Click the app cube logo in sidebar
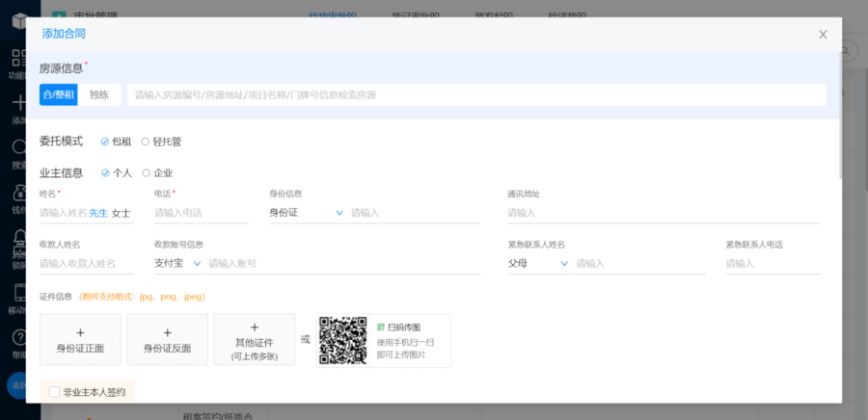This screenshot has height=420, width=868. click(20, 22)
